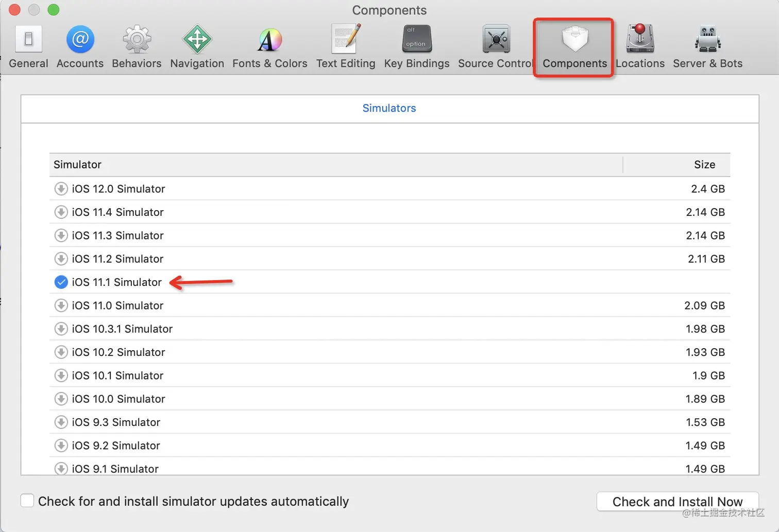Download the iOS 9.2 Simulator
Viewport: 779px width, 532px height.
(61, 445)
